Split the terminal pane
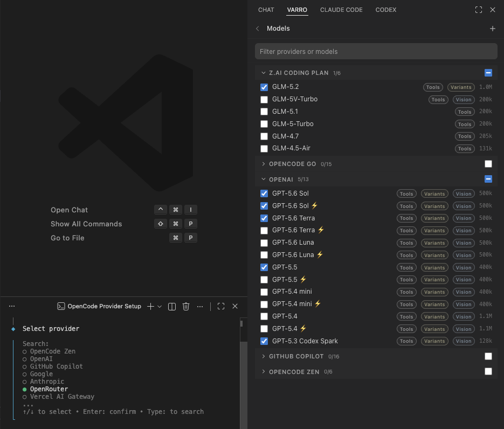504x429 pixels. pyautogui.click(x=172, y=307)
